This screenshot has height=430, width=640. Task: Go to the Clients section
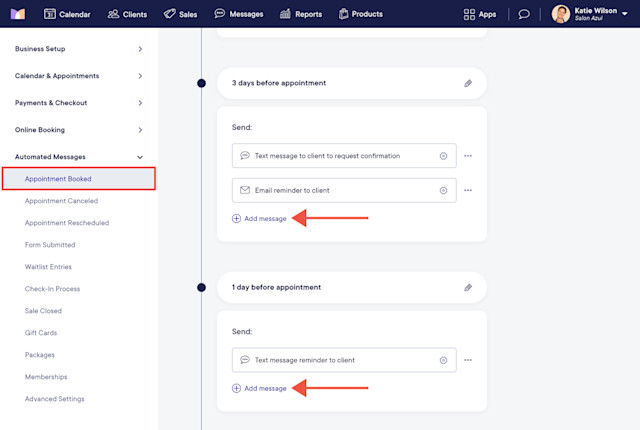pyautogui.click(x=127, y=14)
